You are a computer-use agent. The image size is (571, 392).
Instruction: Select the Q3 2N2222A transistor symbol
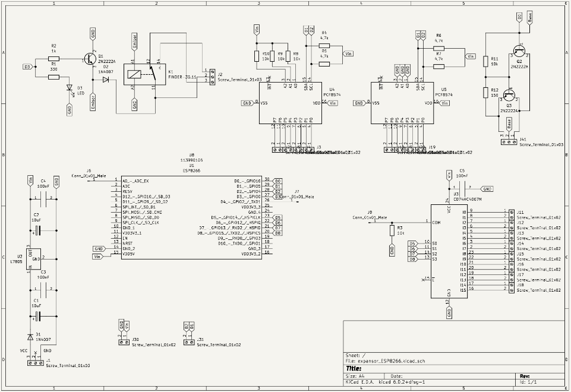pos(510,96)
